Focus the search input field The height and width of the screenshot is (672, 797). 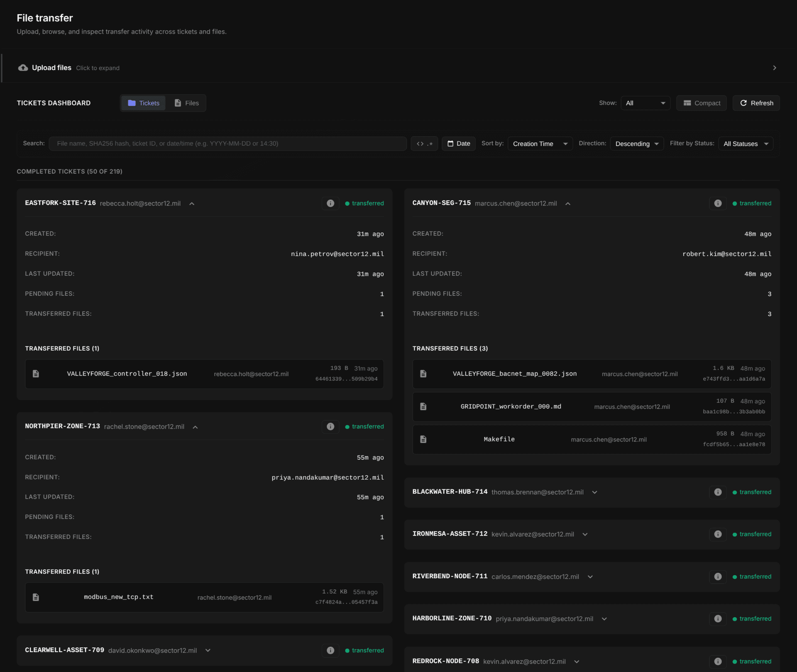tap(227, 144)
